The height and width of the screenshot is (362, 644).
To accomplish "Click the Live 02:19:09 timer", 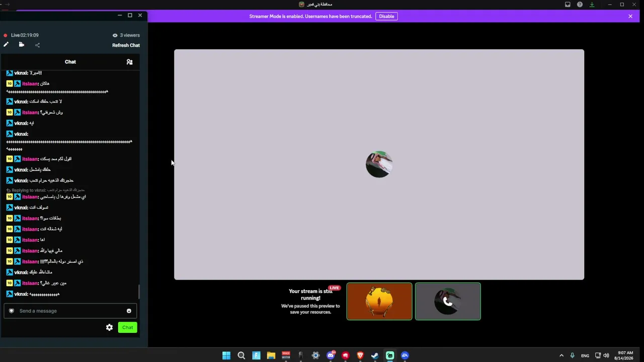I will [25, 35].
